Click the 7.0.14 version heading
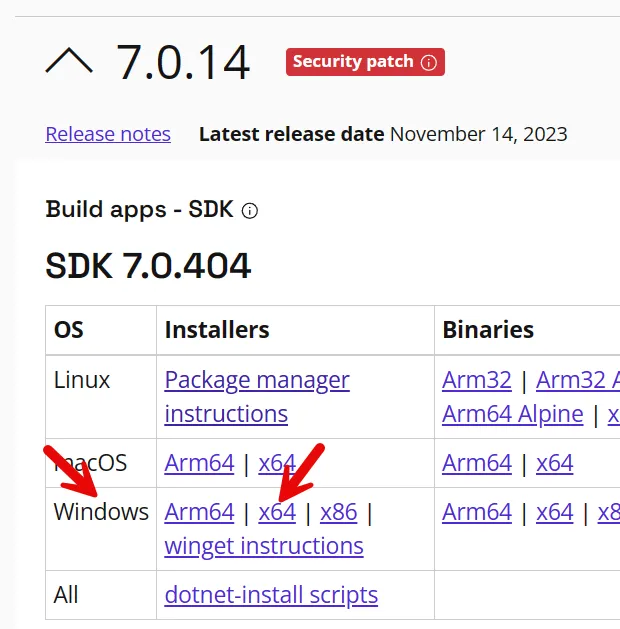 (x=183, y=63)
